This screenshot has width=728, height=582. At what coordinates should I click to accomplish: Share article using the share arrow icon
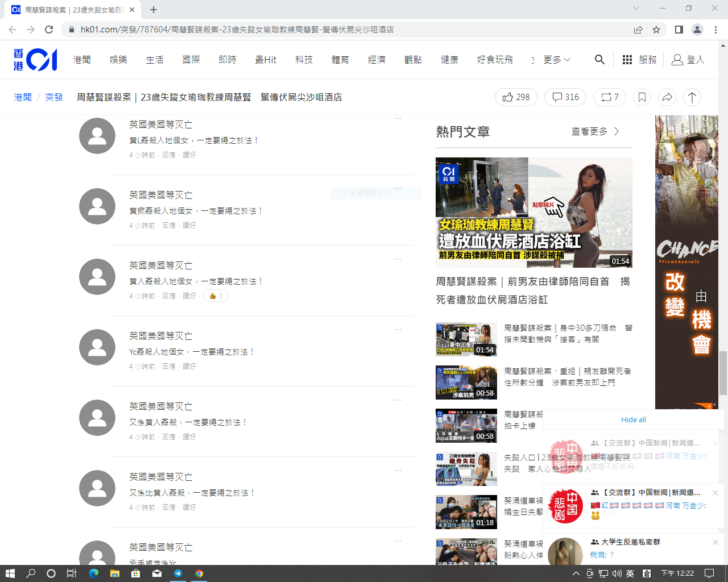click(667, 97)
